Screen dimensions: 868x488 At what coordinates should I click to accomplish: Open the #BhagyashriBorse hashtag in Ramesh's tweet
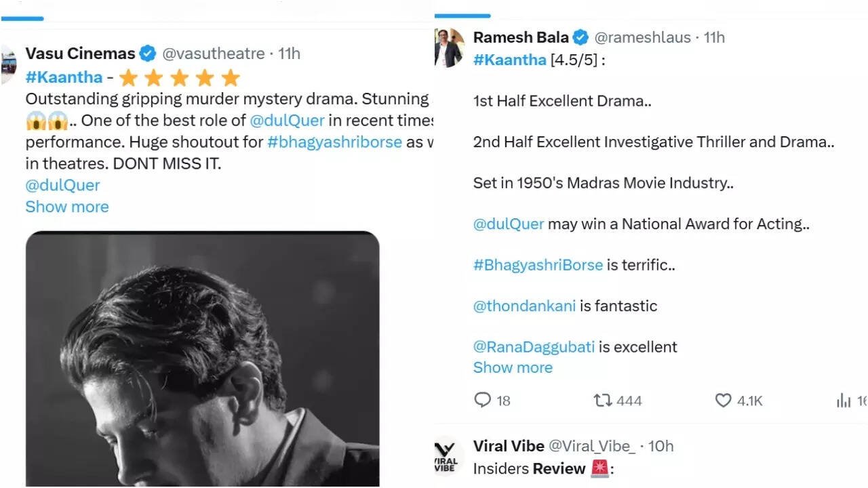point(538,265)
